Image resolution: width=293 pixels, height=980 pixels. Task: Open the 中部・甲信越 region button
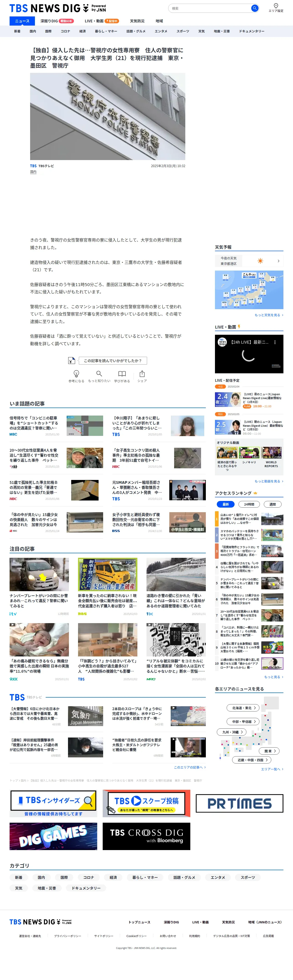(x=243, y=722)
